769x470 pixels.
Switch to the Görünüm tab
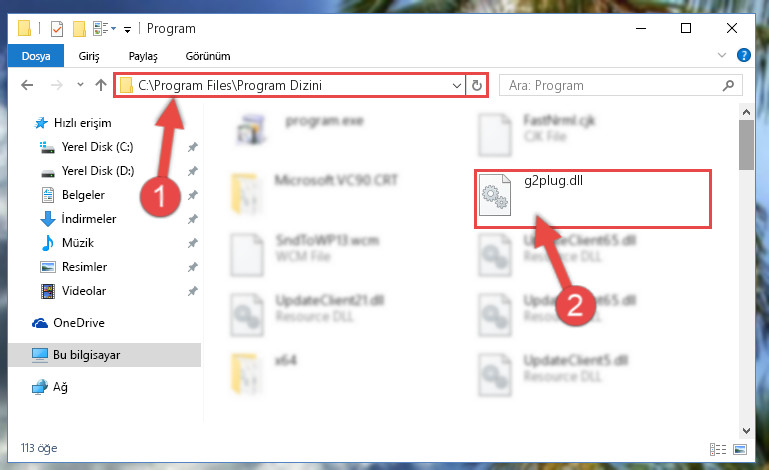click(x=207, y=56)
